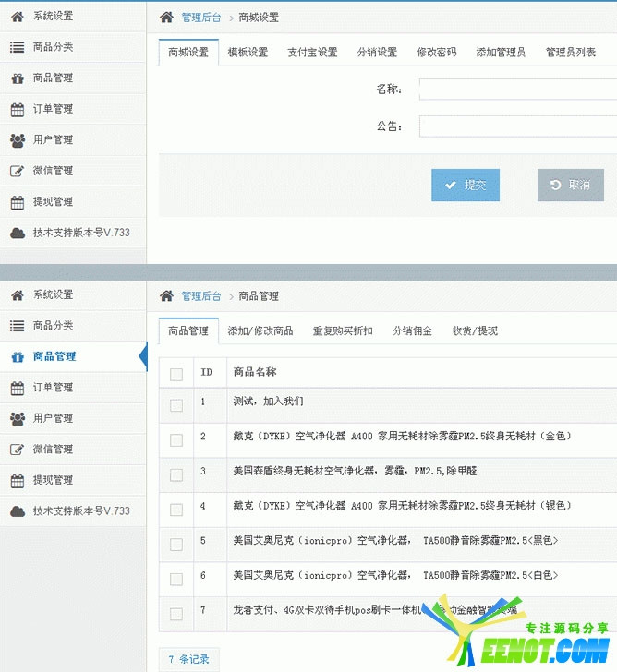
Task: Click the gray 取消 cancel button
Action: coord(571,186)
